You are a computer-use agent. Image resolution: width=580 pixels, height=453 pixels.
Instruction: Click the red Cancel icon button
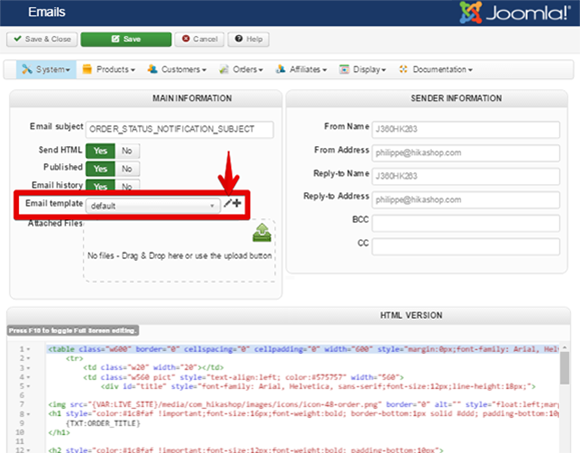pos(199,39)
